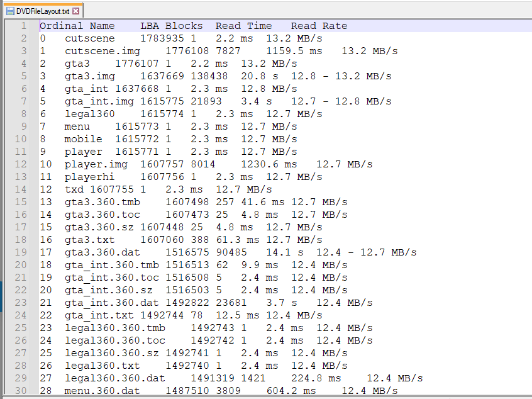Viewport: 532px width, 399px height.
Task: Click '20.8 s' read time
Action: (x=260, y=76)
